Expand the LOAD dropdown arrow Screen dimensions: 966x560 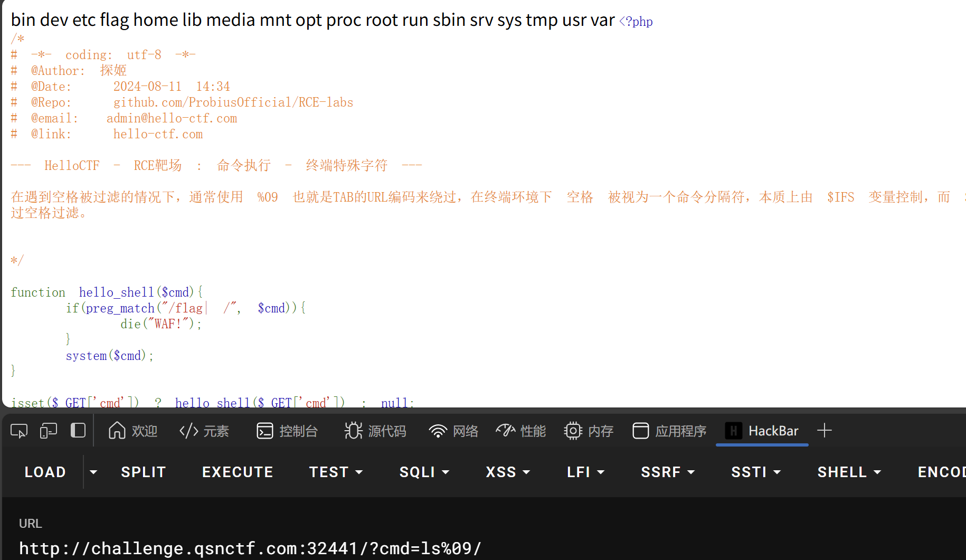[93, 472]
